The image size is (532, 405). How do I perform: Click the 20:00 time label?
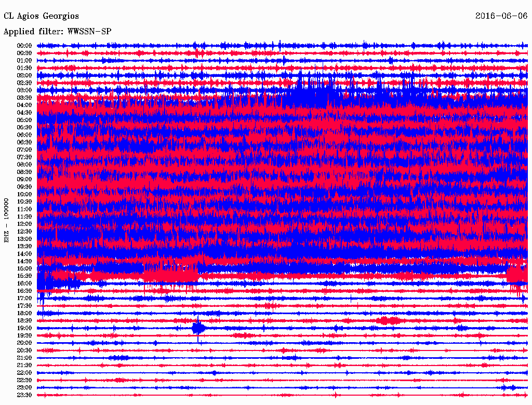[x=24, y=343]
